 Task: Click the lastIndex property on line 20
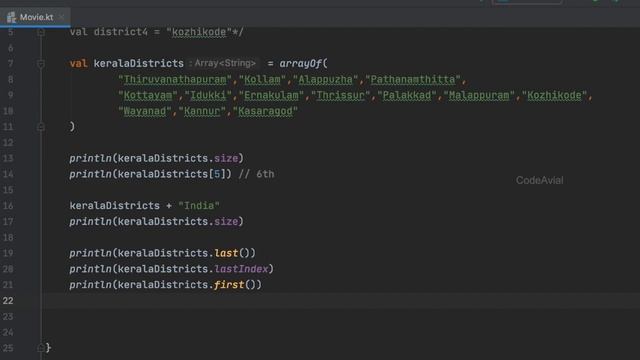pos(241,269)
